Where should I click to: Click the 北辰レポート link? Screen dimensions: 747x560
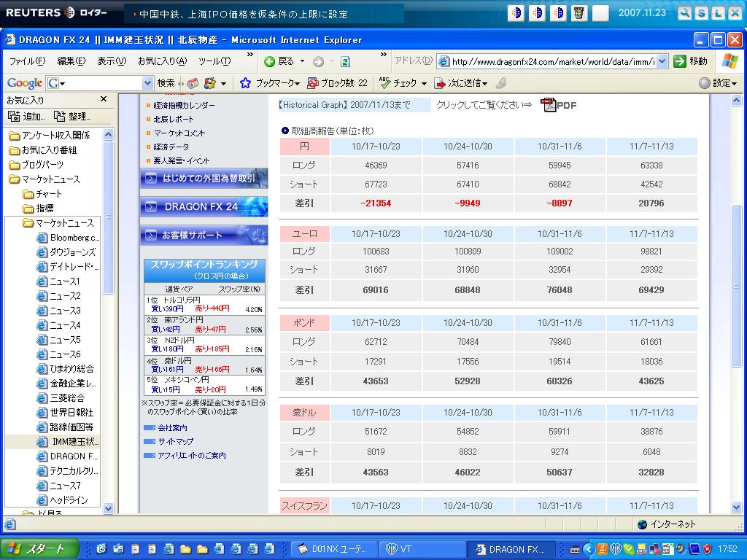[x=174, y=119]
